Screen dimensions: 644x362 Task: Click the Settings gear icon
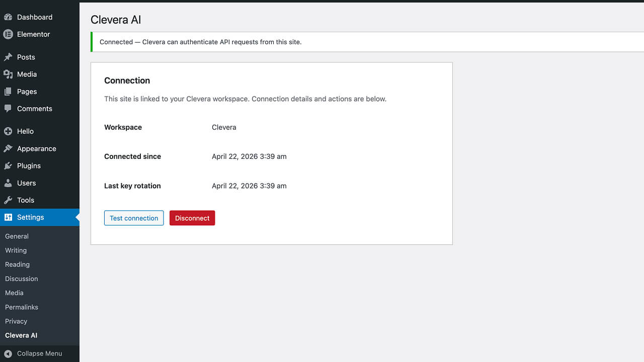point(9,217)
